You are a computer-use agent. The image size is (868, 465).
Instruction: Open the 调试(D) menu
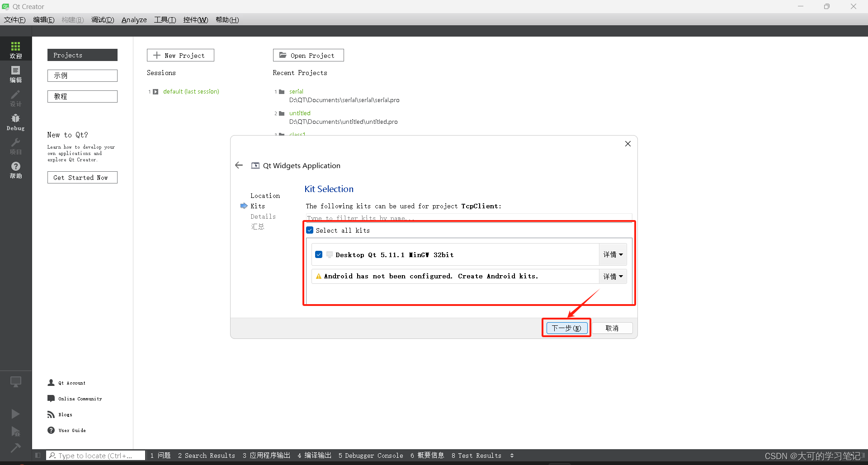click(103, 20)
